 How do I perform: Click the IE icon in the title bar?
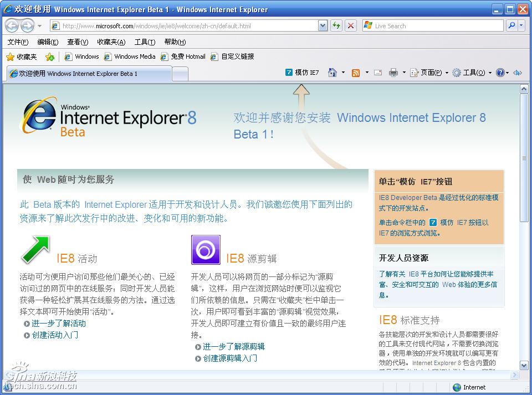[x=8, y=9]
